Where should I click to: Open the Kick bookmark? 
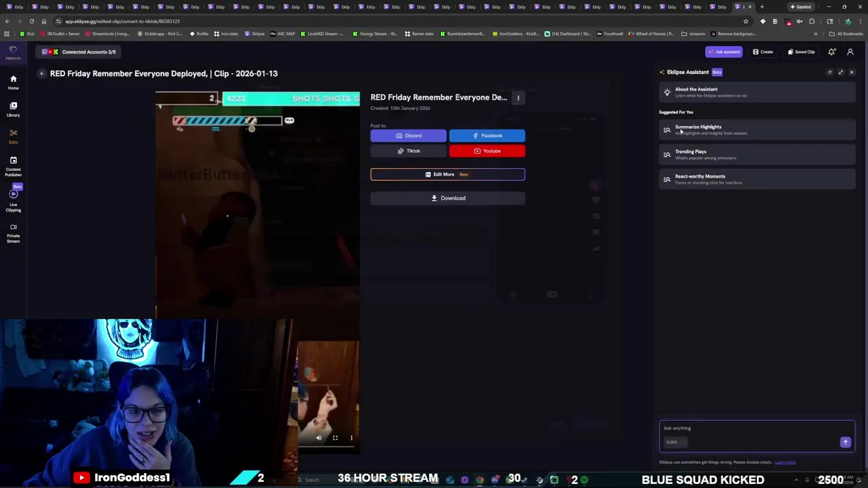coord(28,33)
